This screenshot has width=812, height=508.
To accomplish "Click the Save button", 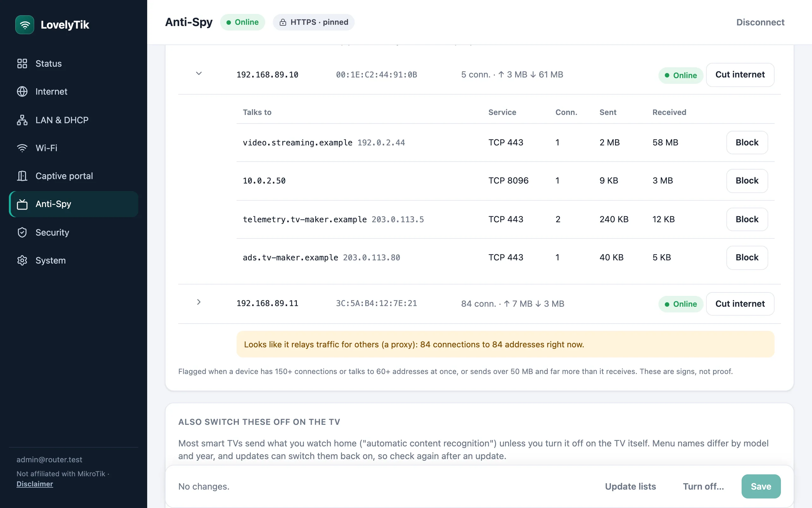I will [761, 486].
